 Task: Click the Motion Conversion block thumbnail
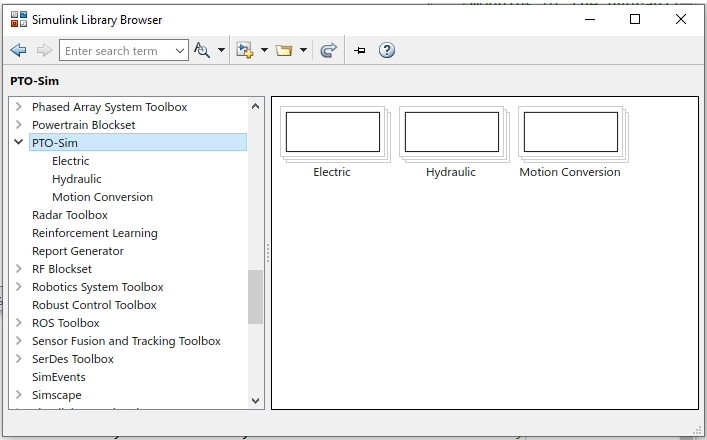(573, 134)
